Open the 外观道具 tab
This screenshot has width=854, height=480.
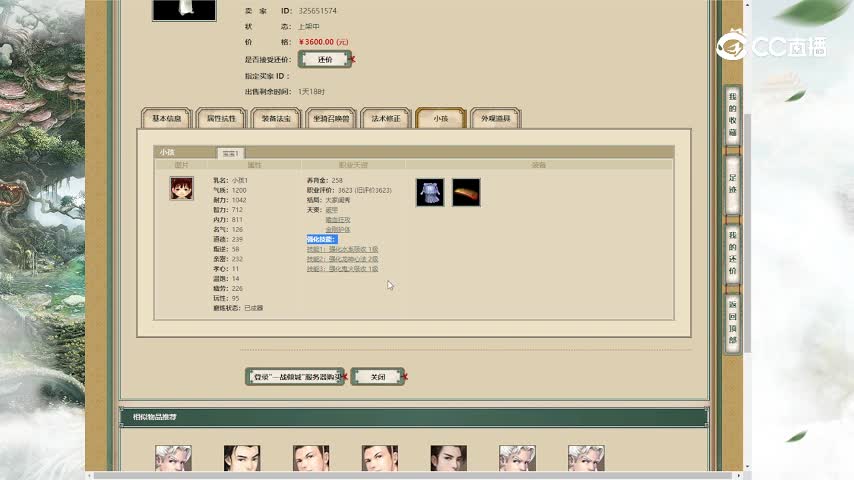[x=496, y=118]
